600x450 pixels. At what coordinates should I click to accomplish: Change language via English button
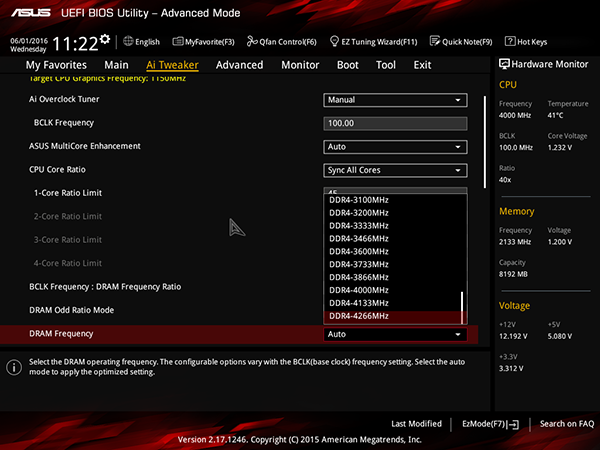click(142, 41)
